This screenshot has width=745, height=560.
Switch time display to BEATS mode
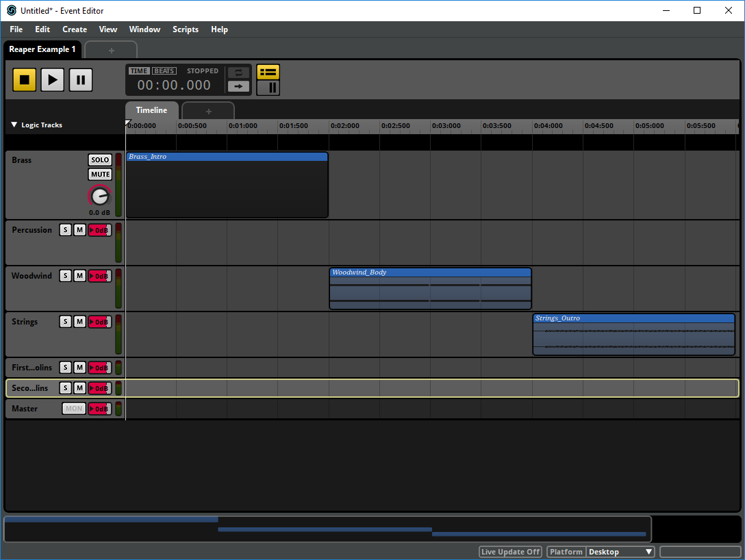[x=164, y=70]
